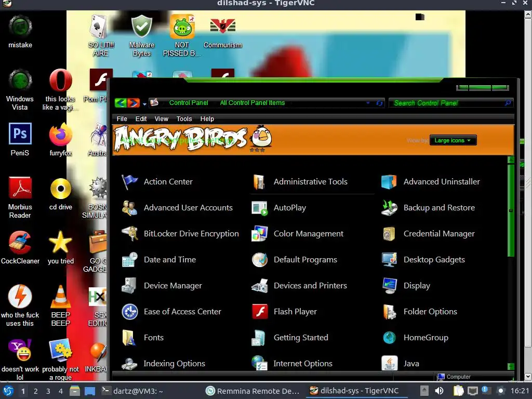Image resolution: width=532 pixels, height=399 pixels.
Task: Click the volume speaker tray icon
Action: pyautogui.click(x=439, y=391)
